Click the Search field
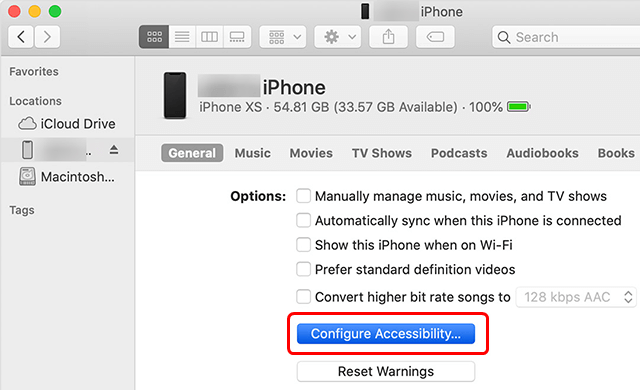This screenshot has width=640, height=390. tap(566, 37)
